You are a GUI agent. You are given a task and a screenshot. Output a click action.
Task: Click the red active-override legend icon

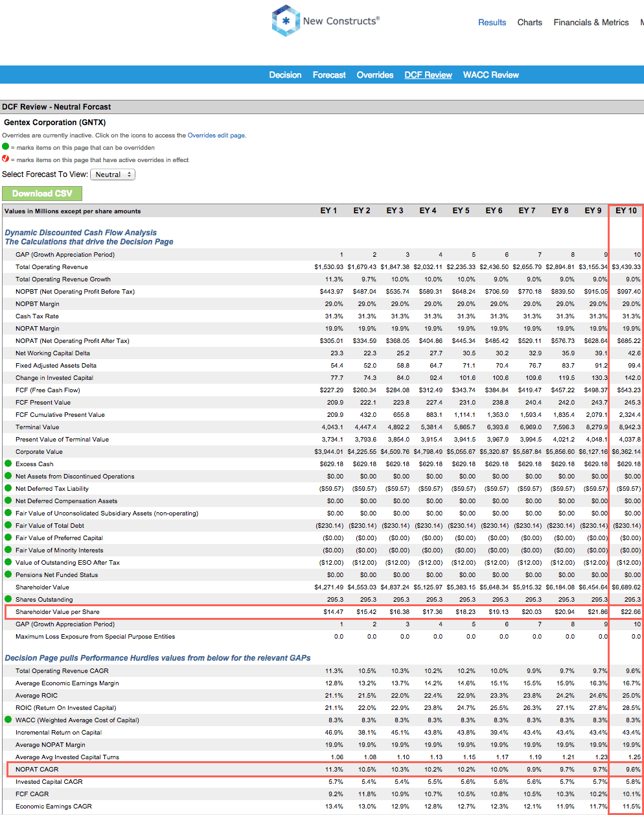tap(5, 159)
